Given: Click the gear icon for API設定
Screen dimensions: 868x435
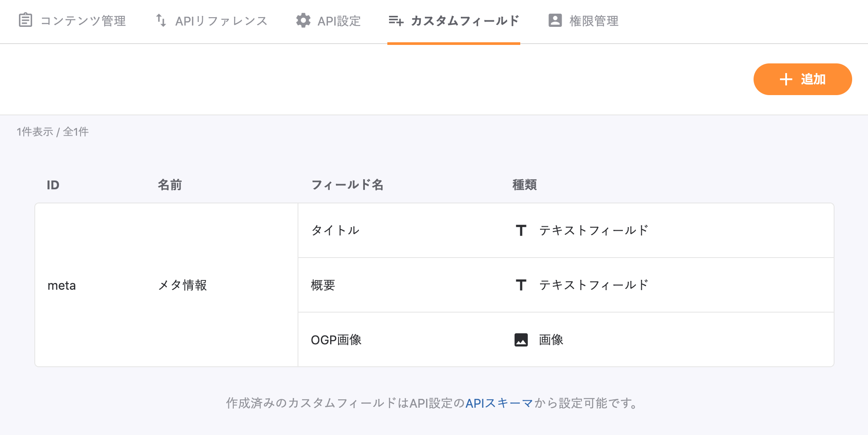Looking at the screenshot, I should (303, 20).
